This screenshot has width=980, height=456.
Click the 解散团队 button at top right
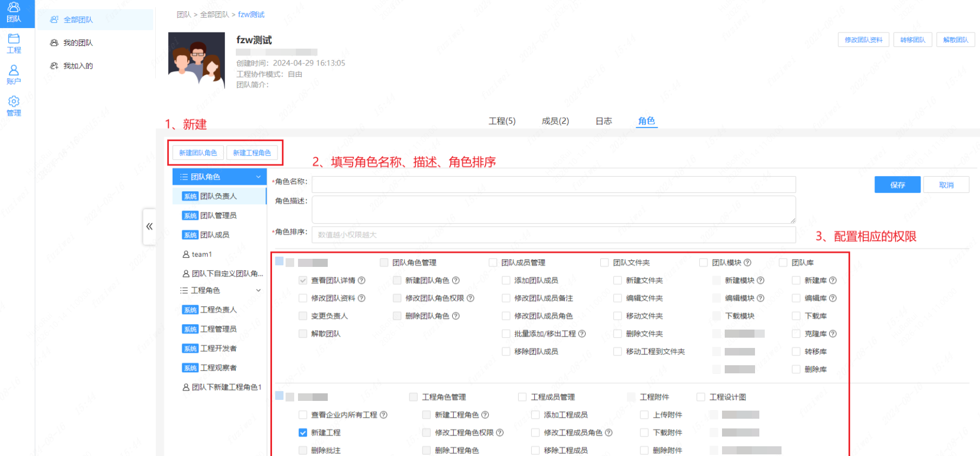[x=956, y=40]
